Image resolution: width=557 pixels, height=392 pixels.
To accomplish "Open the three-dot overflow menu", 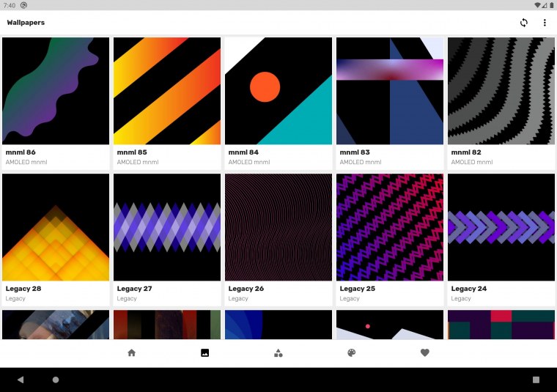I will tap(545, 23).
